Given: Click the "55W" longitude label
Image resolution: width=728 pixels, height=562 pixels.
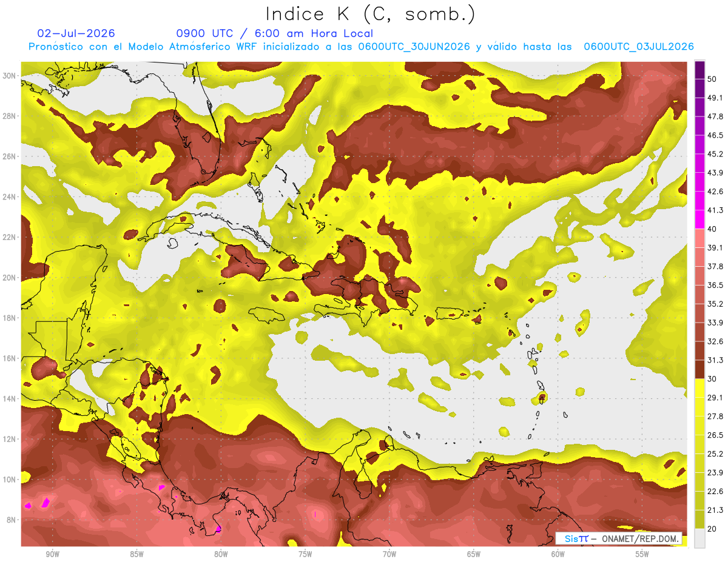Looking at the screenshot, I should (x=642, y=555).
